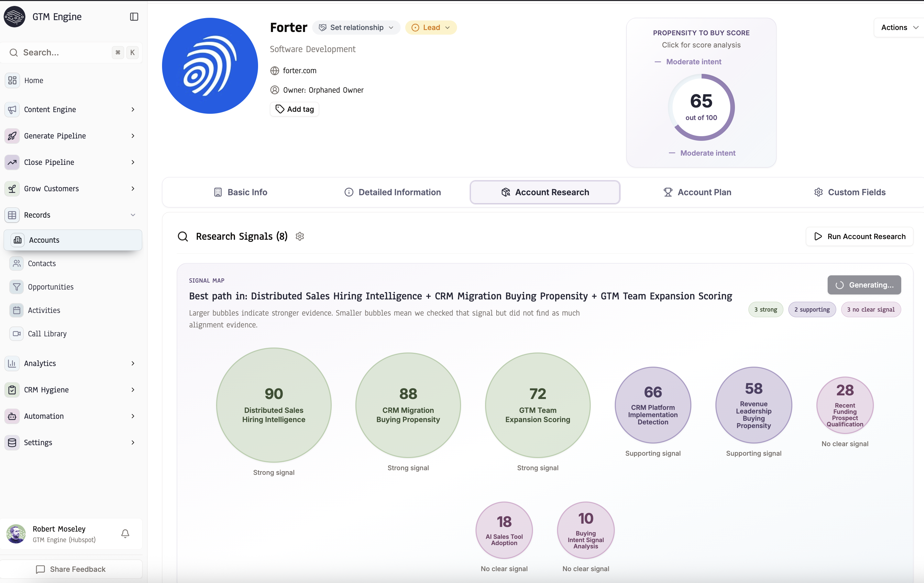Click the Research Signals magnifier icon

[183, 236]
